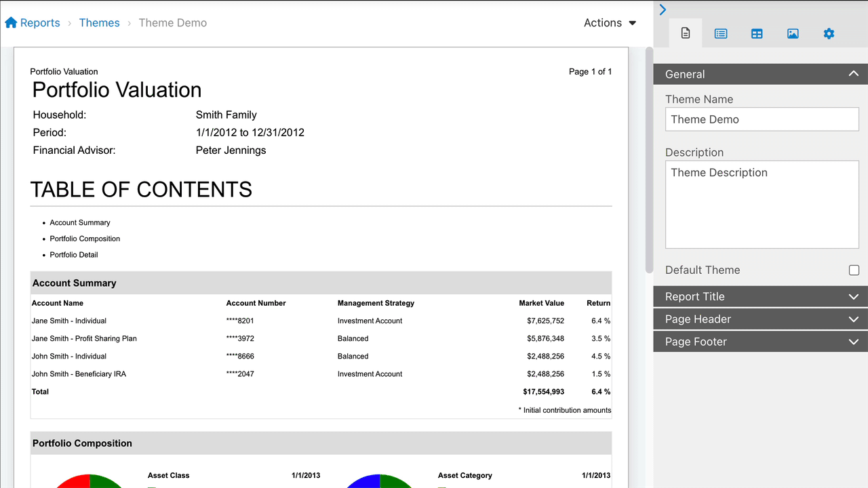Expand the Page Footer section
This screenshot has height=488, width=868.
[761, 342]
